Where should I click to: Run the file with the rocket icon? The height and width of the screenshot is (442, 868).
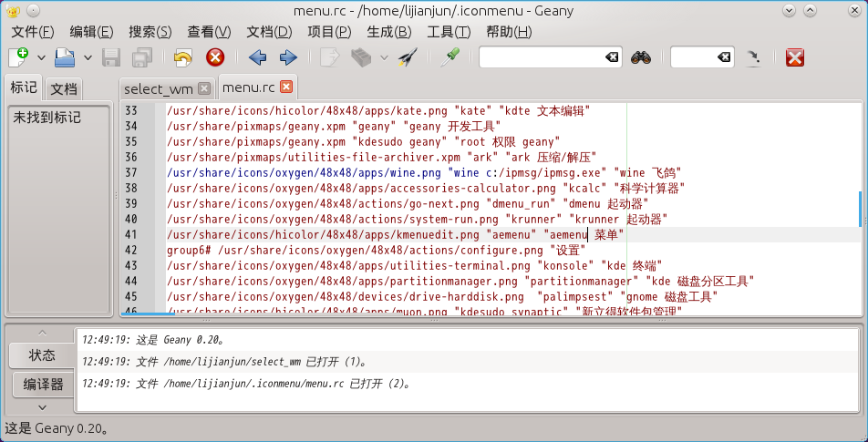click(408, 57)
